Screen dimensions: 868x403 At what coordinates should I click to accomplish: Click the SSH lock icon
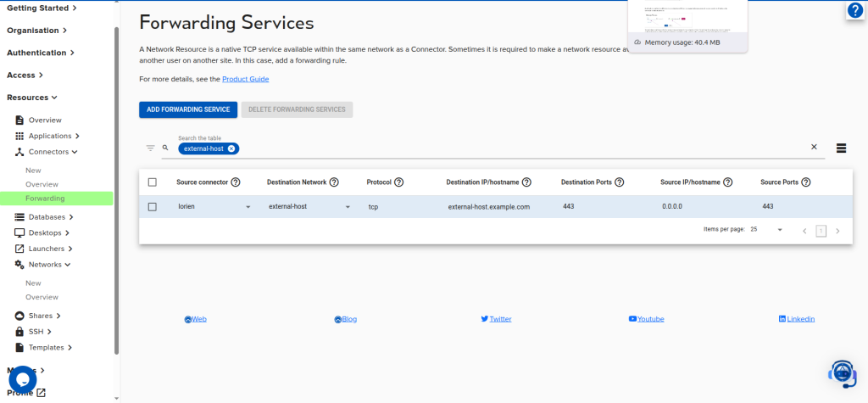pos(19,332)
